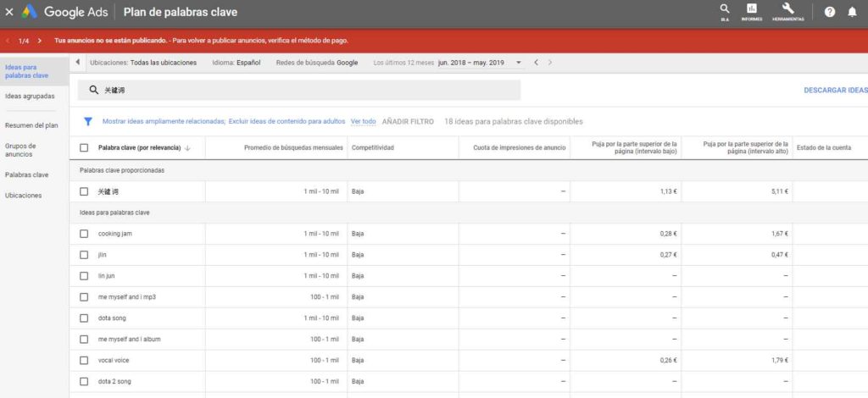
Task: Open Grupos de anuncios in sidebar
Action: coord(20,150)
